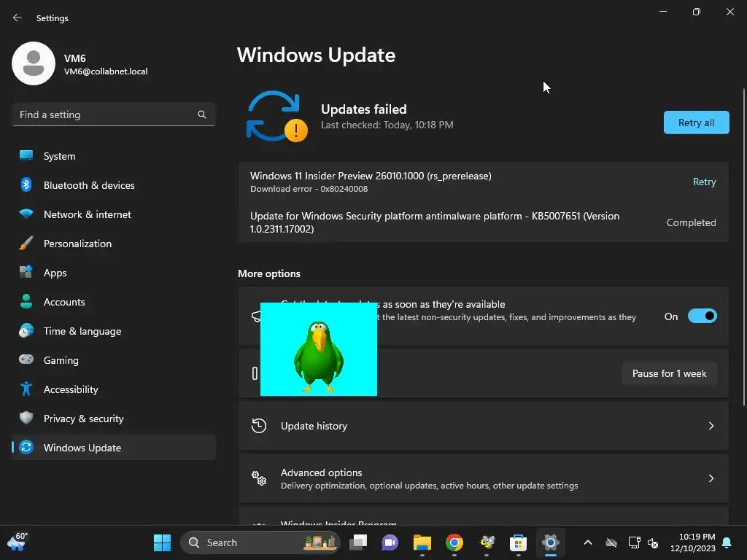The height and width of the screenshot is (560, 747).
Task: Open the notification bell
Action: pyautogui.click(x=727, y=542)
